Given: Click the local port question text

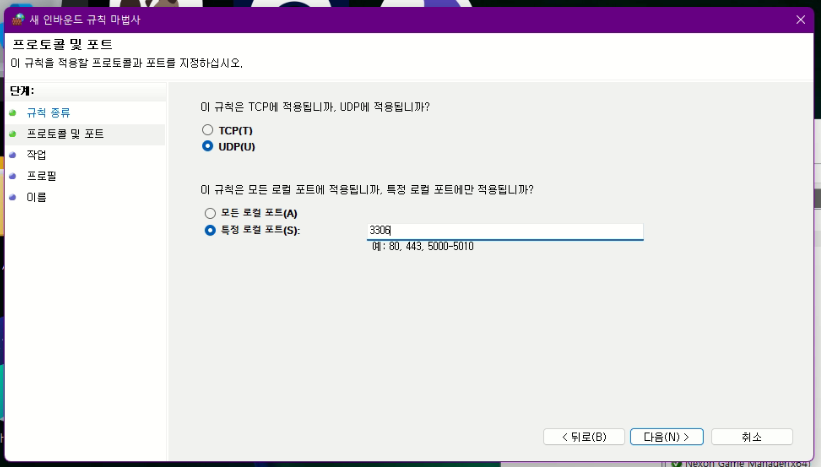Looking at the screenshot, I should pyautogui.click(x=367, y=190).
